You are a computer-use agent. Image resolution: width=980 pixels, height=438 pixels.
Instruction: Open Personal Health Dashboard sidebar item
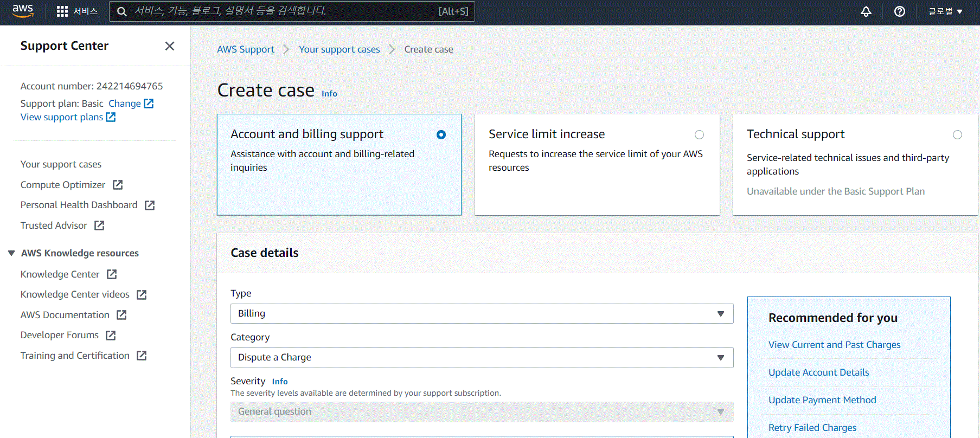[x=79, y=205]
